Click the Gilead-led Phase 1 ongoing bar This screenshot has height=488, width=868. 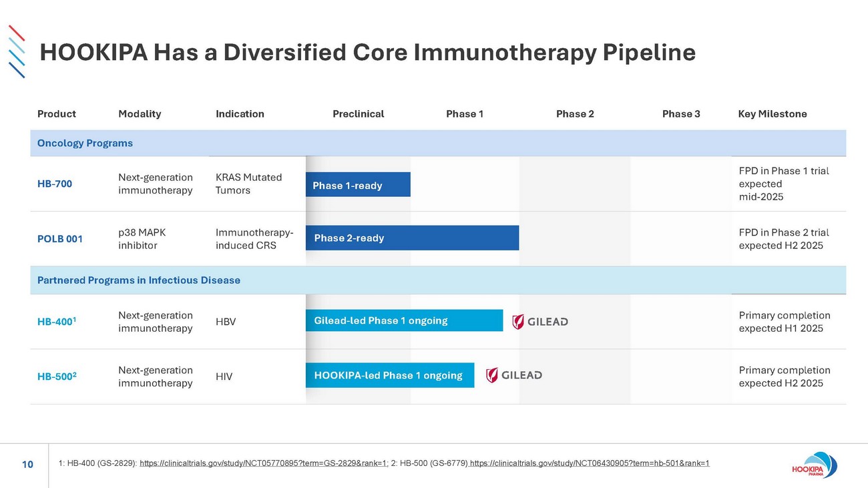[x=404, y=320]
